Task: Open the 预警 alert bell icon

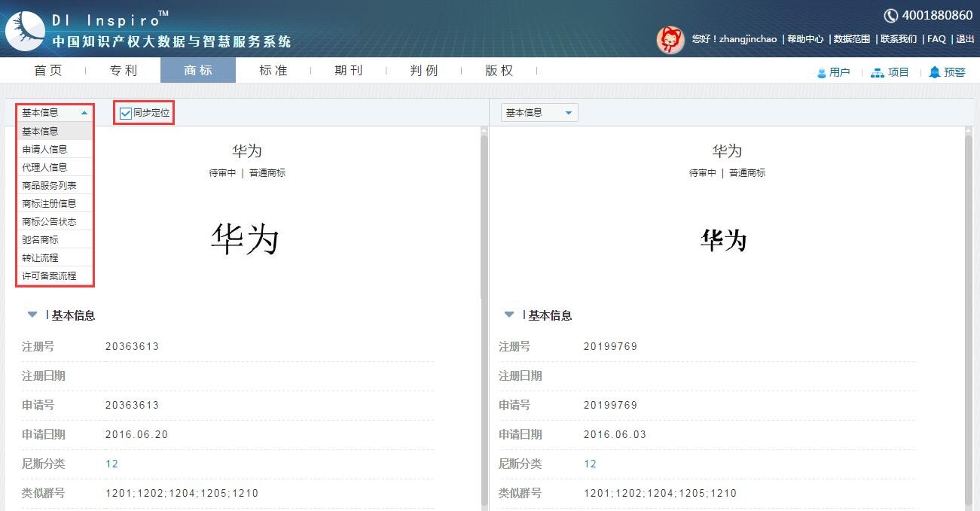Action: click(x=935, y=72)
